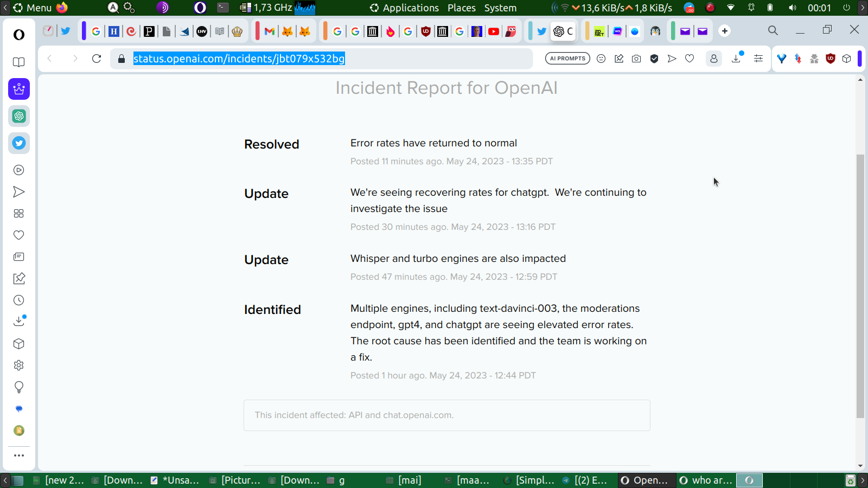Open the uBlock Origin extension icon

coord(831,59)
